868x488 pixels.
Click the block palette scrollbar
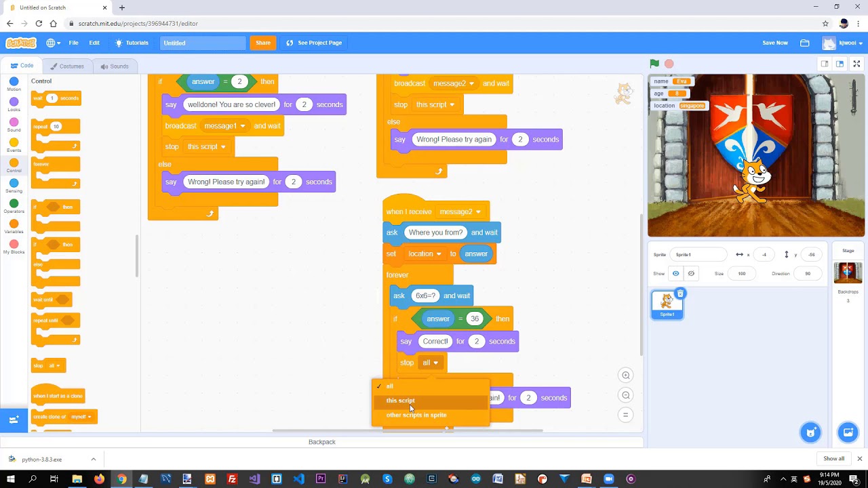click(x=138, y=256)
